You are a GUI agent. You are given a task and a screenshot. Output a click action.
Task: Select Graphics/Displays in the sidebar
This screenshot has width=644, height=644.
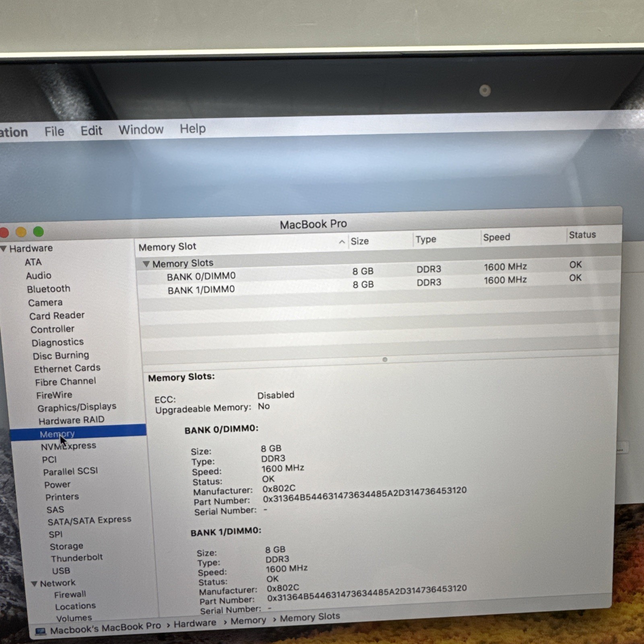point(77,407)
